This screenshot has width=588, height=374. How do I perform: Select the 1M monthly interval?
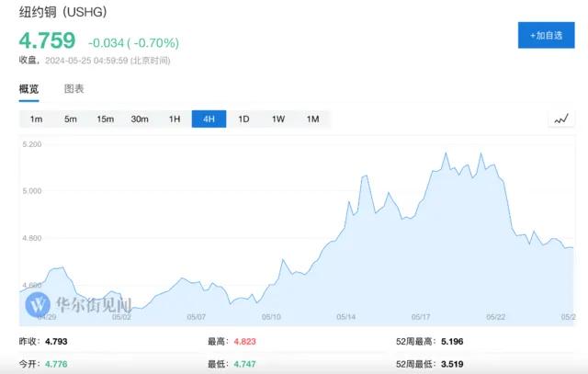312,119
